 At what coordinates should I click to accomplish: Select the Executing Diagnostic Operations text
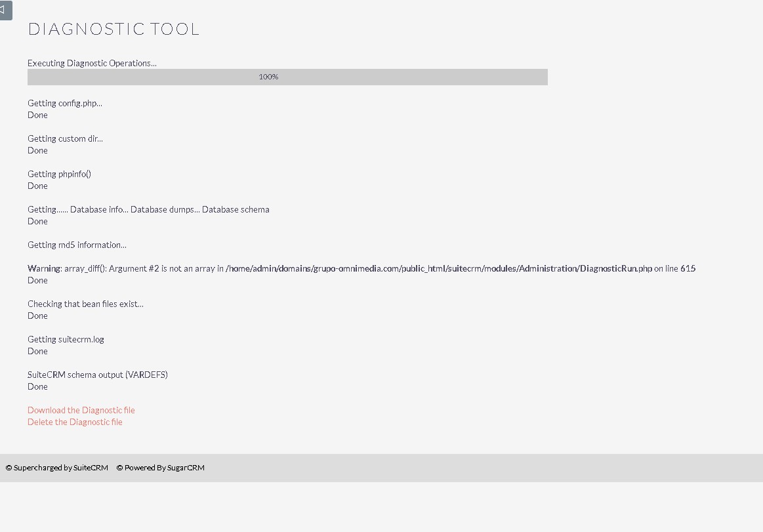click(92, 63)
